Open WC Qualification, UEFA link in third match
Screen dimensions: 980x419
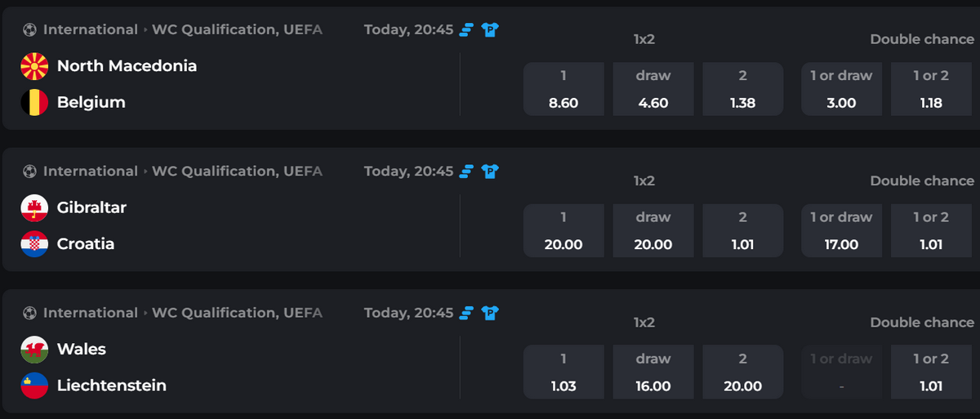tap(237, 313)
